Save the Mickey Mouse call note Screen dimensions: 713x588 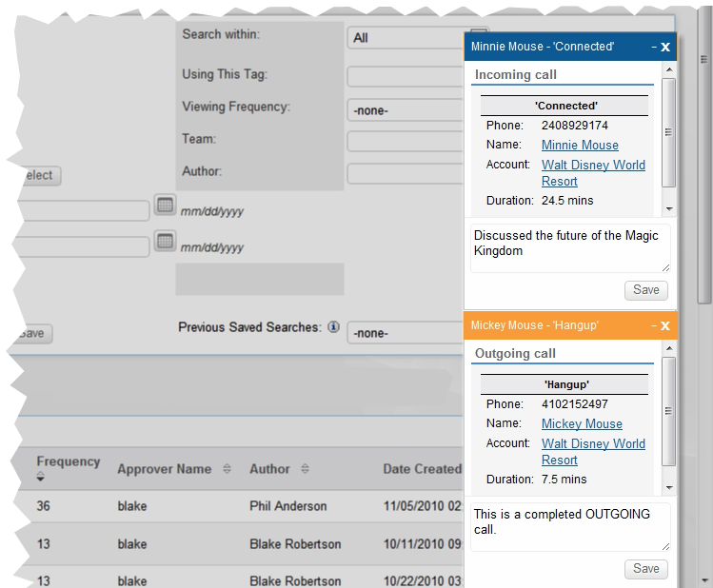point(646,568)
